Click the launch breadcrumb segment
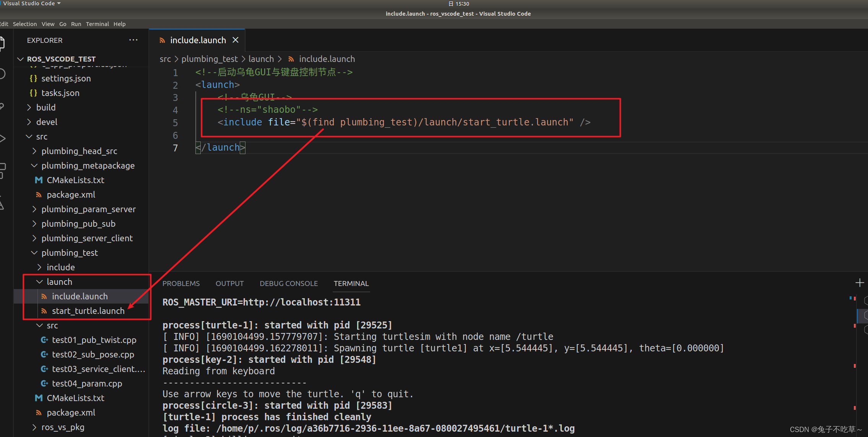This screenshot has width=868, height=437. 261,59
